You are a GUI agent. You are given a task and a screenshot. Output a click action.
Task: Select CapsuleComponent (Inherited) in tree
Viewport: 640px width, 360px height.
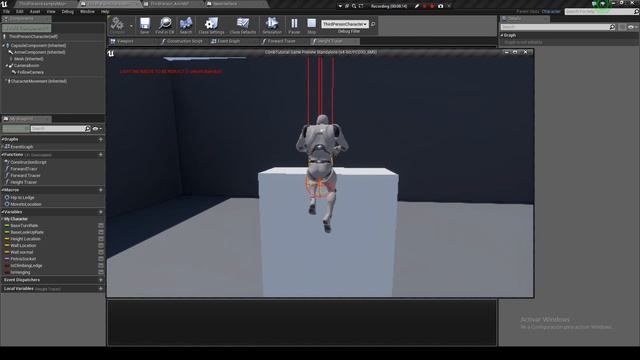(38, 46)
